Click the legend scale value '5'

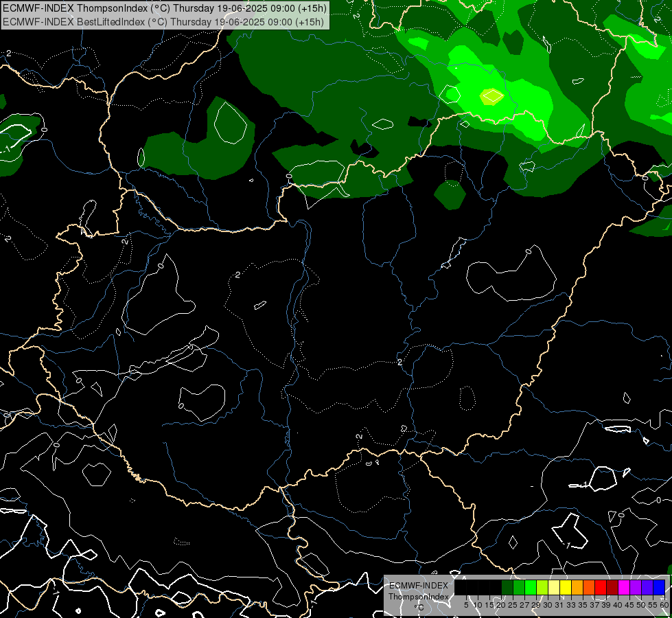(466, 605)
